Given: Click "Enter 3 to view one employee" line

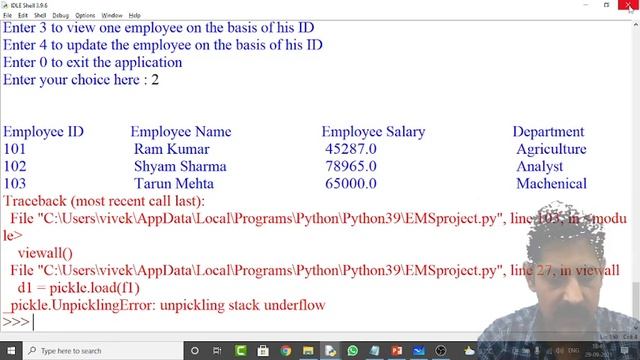Looking at the screenshot, I should 159,28.
